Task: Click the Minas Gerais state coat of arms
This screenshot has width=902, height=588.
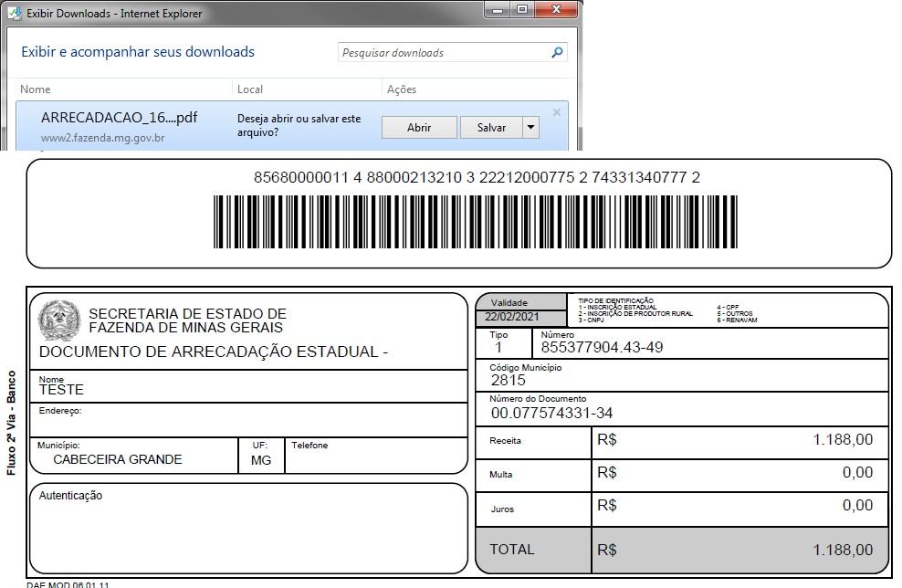Action: pyautogui.click(x=58, y=320)
